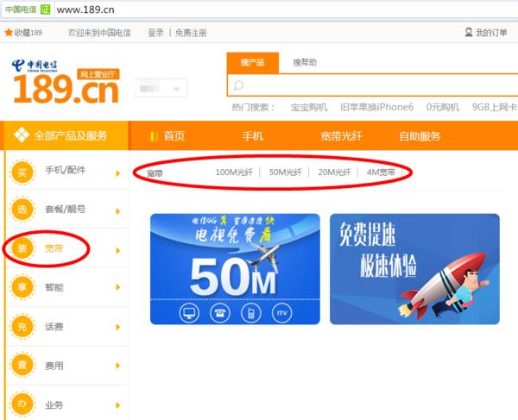Focus the product search input field
The image size is (518, 420).
pos(373,85)
